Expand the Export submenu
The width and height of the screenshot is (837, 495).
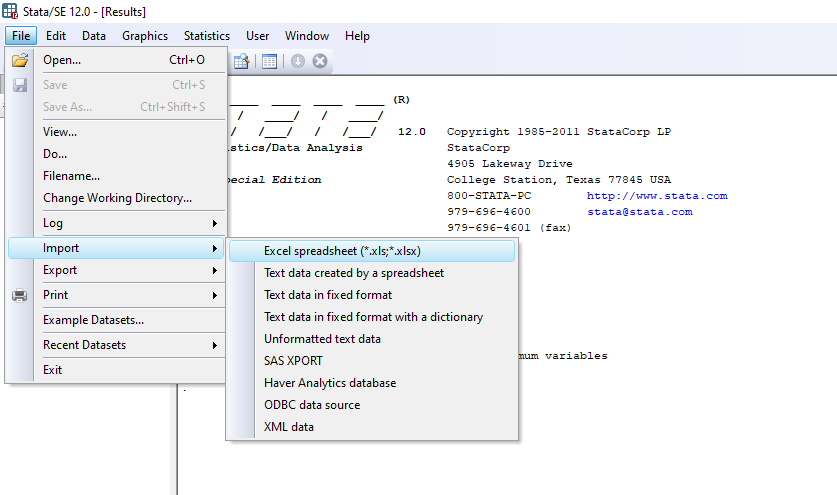pyautogui.click(x=116, y=270)
